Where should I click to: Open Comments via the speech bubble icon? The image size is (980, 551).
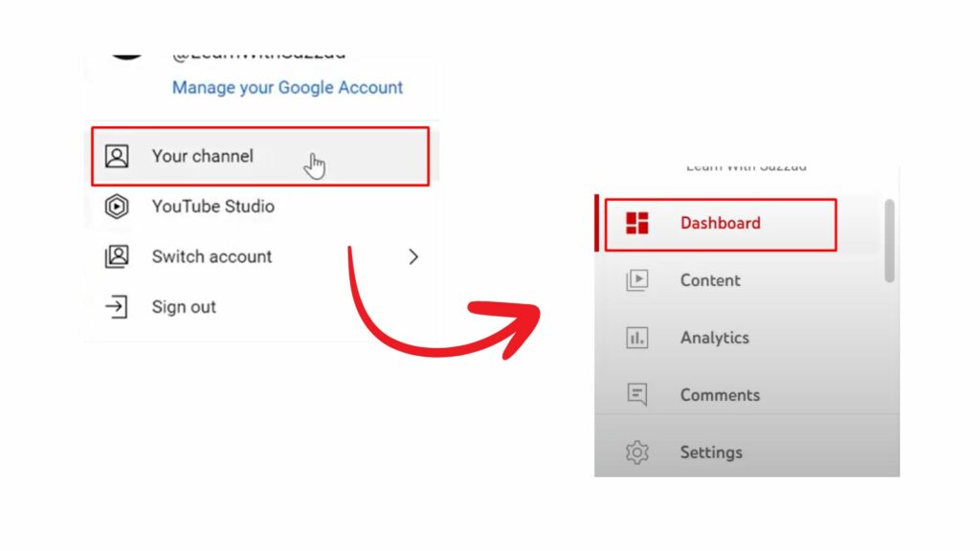click(635, 394)
